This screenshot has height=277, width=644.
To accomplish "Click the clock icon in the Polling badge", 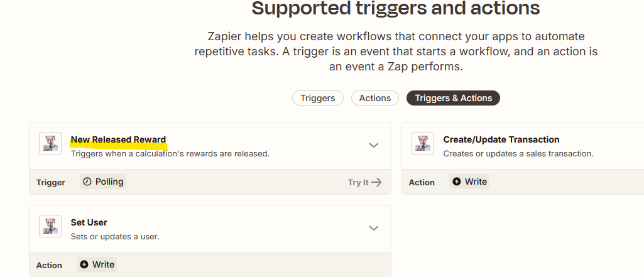I will [87, 182].
